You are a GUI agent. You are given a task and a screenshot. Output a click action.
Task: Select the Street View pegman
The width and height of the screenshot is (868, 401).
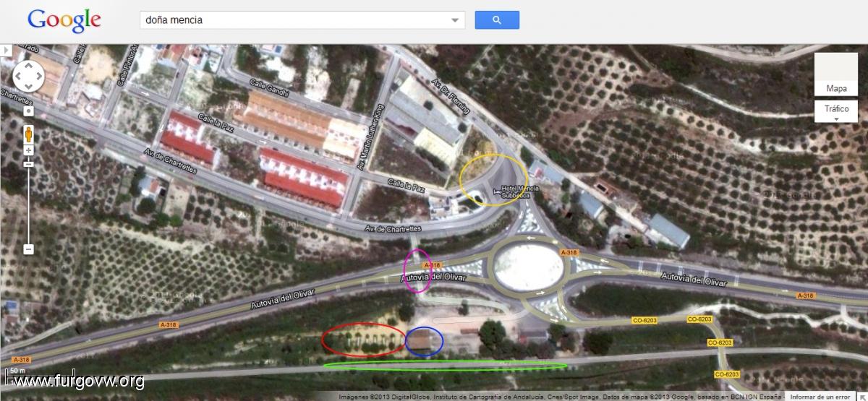pos(29,134)
